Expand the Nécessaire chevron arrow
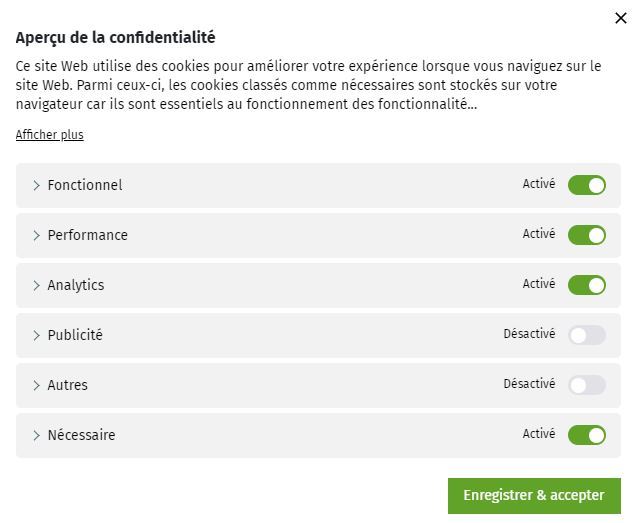The height and width of the screenshot is (523, 635). (36, 435)
